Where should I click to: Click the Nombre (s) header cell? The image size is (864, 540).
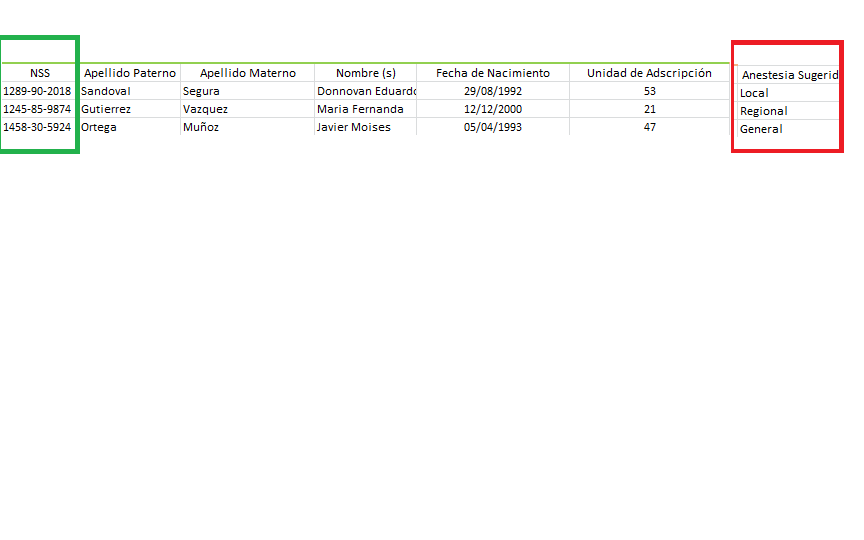(x=365, y=73)
